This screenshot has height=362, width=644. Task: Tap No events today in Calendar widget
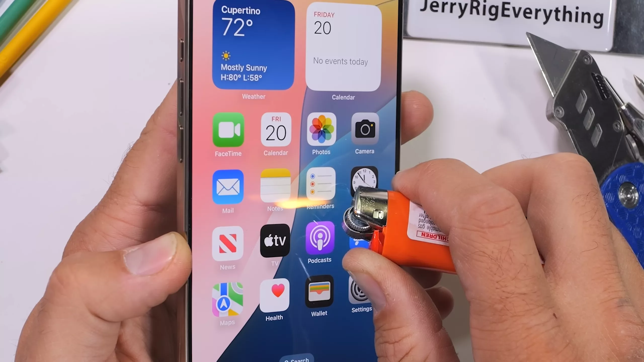point(340,61)
